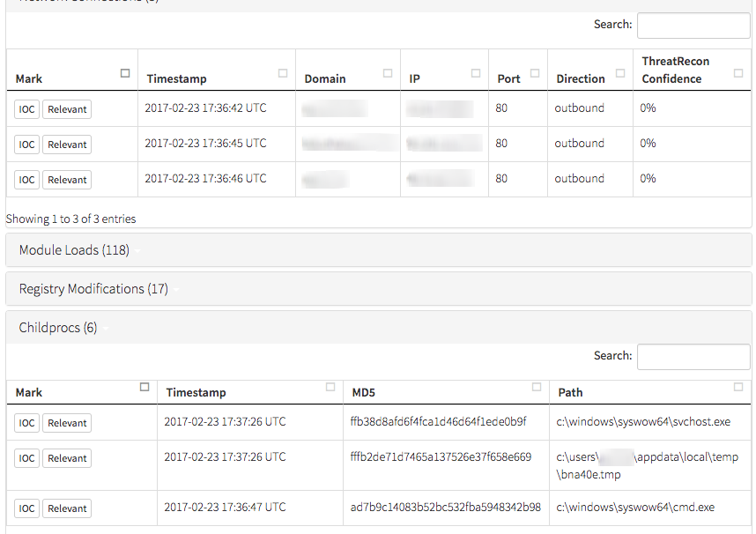Mark the 17:36:42 network connection as IOC
Screen dimensions: 756x534
click(x=26, y=109)
